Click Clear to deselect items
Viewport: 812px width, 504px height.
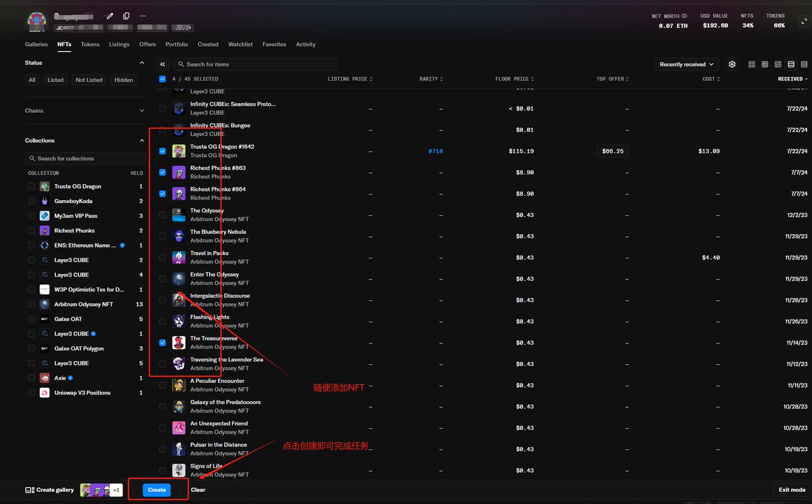(198, 490)
